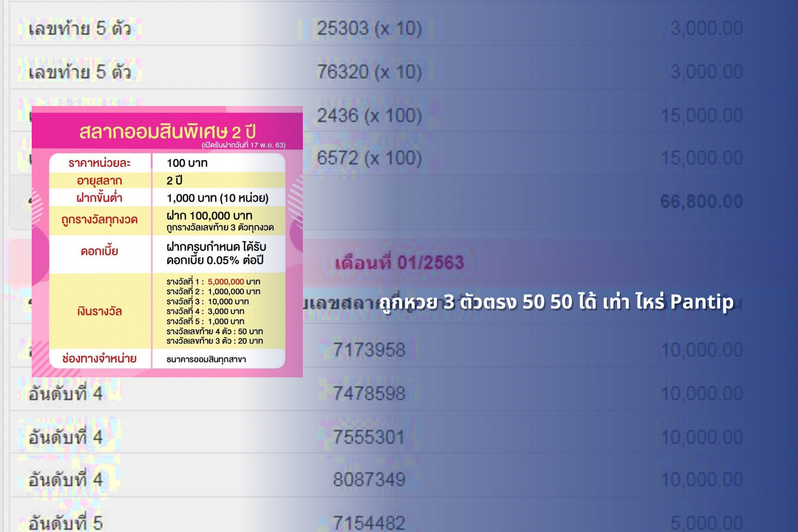Select the ดอกเบี้ย label
798x532 pixels.
(x=99, y=251)
